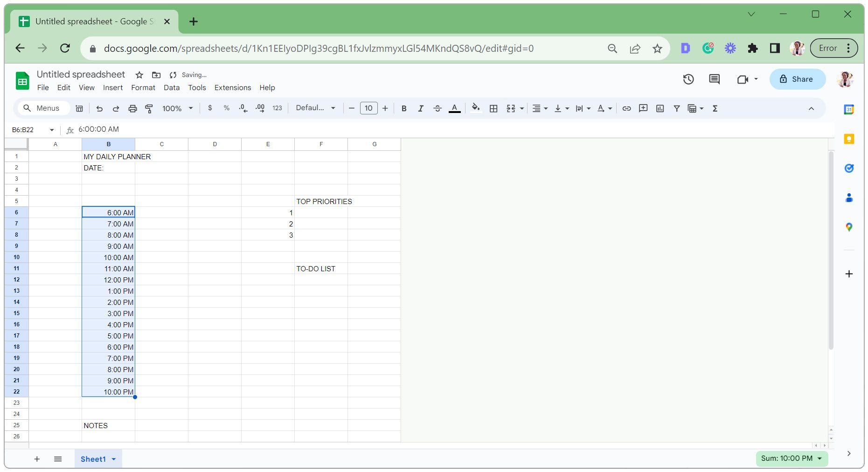Click the Menus search box
This screenshot has height=472, width=868.
[x=44, y=108]
